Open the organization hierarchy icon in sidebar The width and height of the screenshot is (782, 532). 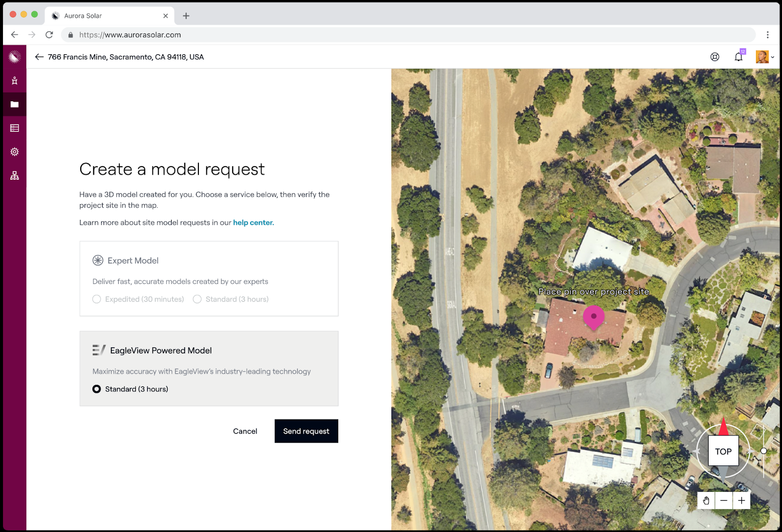click(x=15, y=175)
